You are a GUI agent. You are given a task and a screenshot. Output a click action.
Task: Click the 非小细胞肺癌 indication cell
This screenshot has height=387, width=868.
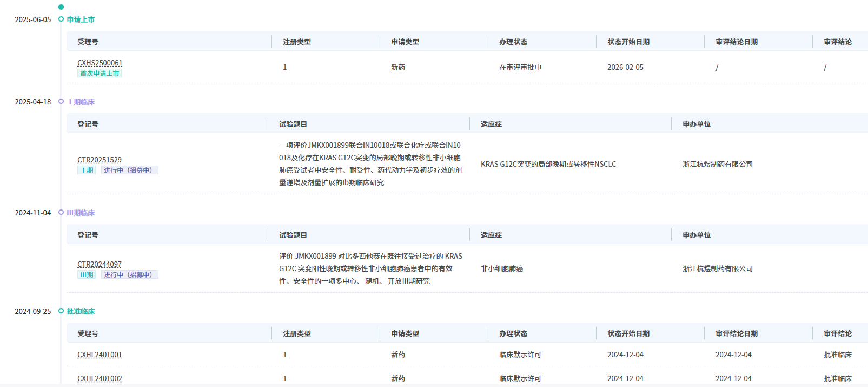[x=502, y=268]
